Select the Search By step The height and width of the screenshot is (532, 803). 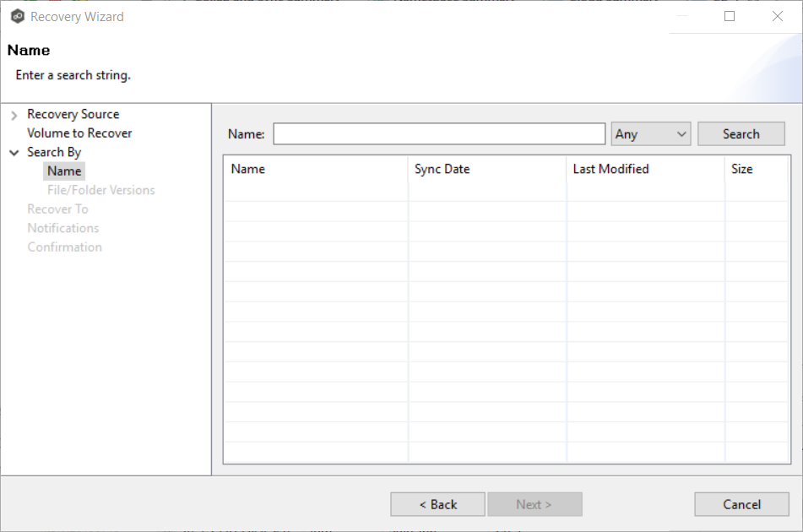pyautogui.click(x=54, y=152)
